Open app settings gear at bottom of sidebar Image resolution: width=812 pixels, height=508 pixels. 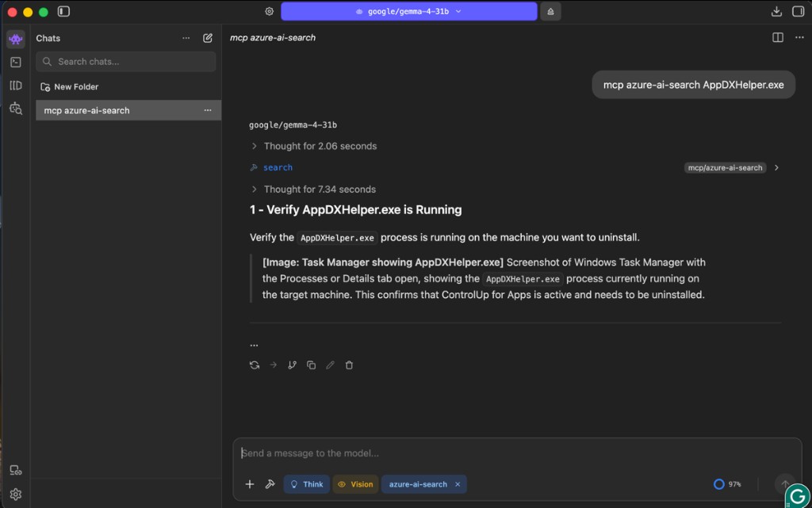coord(16,494)
